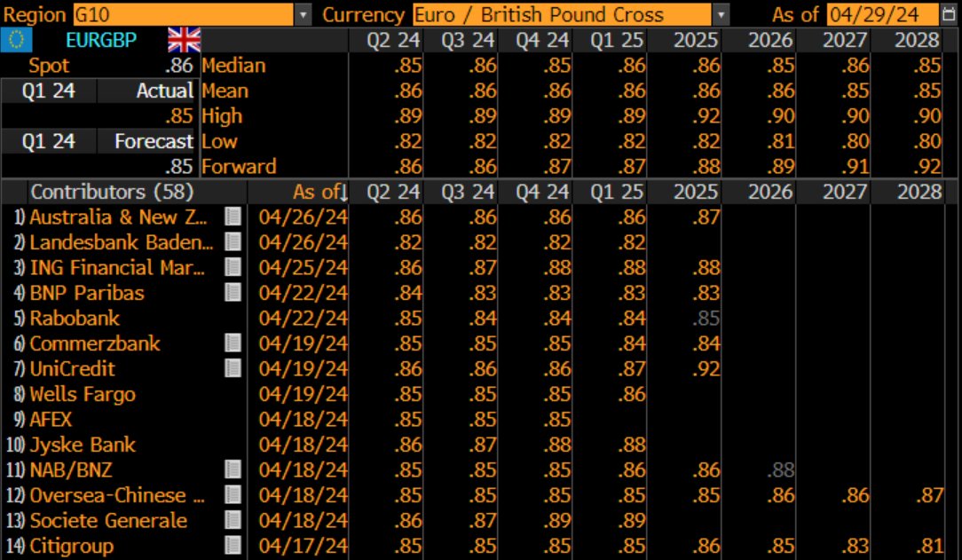Screen dimensions: 962x560
Task: Click the Q1 25 contributors column header
Action: click(617, 192)
